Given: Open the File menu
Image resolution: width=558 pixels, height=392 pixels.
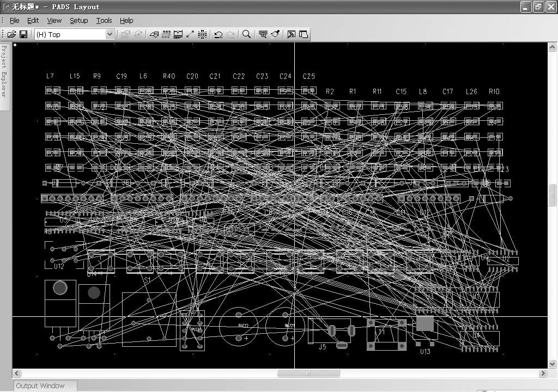Looking at the screenshot, I should point(14,21).
